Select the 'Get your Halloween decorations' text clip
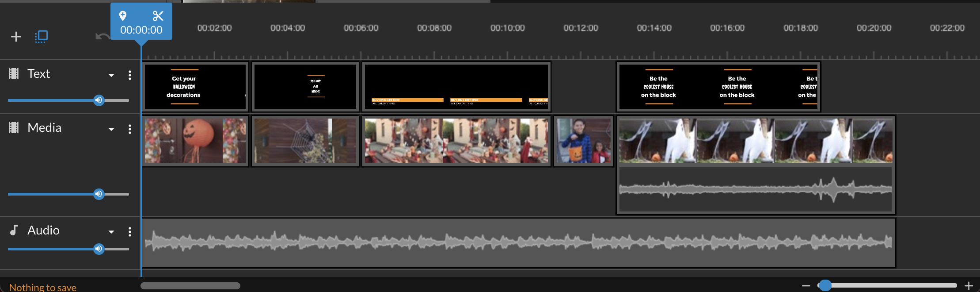Viewport: 980px width, 292px height. click(195, 87)
